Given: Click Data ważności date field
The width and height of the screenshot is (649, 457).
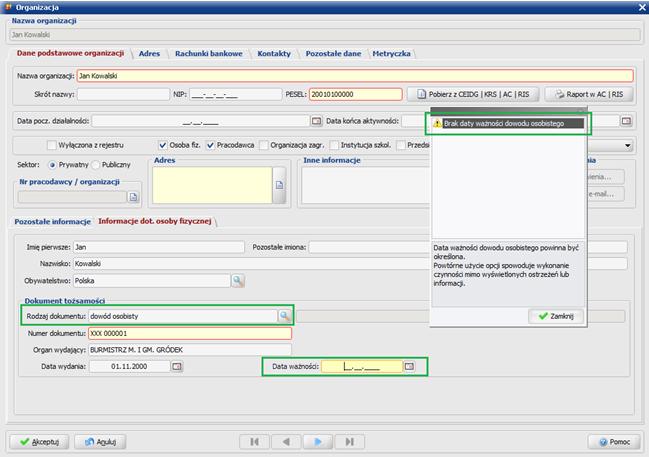Looking at the screenshot, I should click(x=362, y=366).
